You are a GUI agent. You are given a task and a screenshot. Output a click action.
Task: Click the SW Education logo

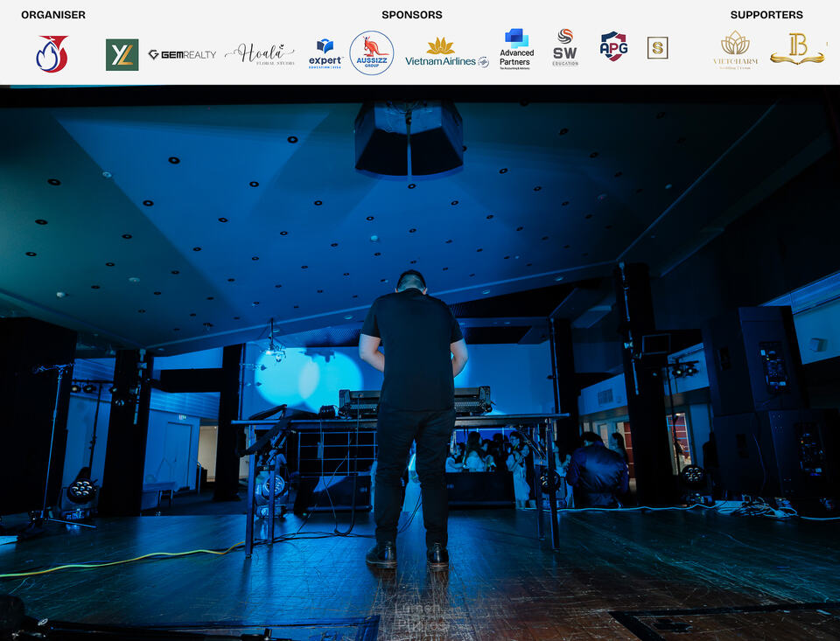click(x=565, y=47)
